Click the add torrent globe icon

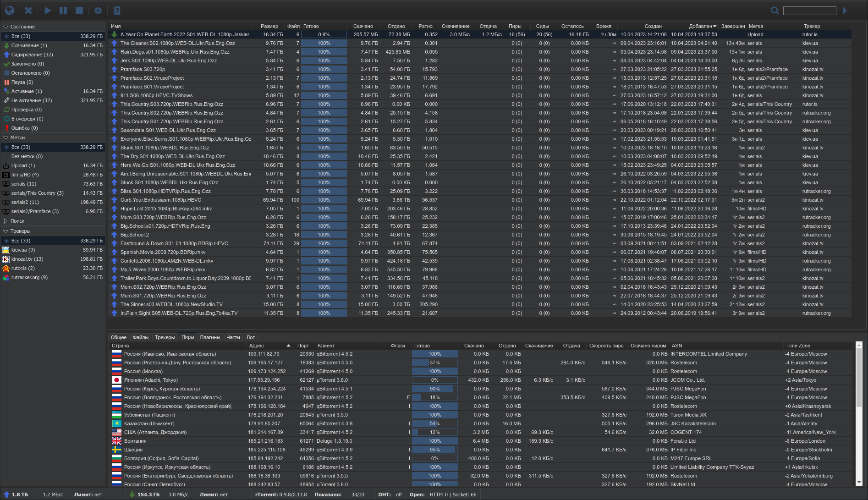(x=10, y=10)
